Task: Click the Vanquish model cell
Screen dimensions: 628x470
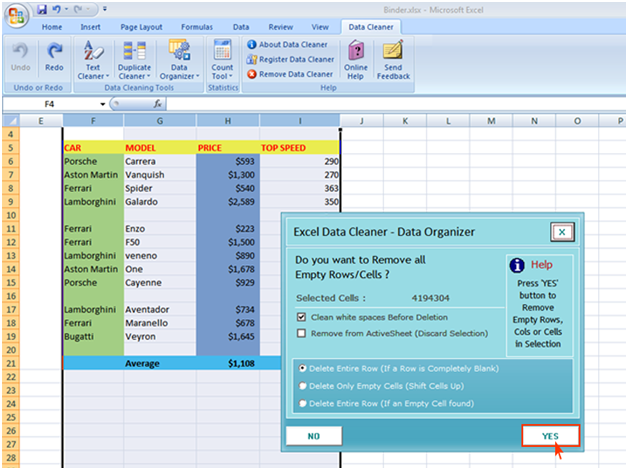Action: tap(160, 175)
